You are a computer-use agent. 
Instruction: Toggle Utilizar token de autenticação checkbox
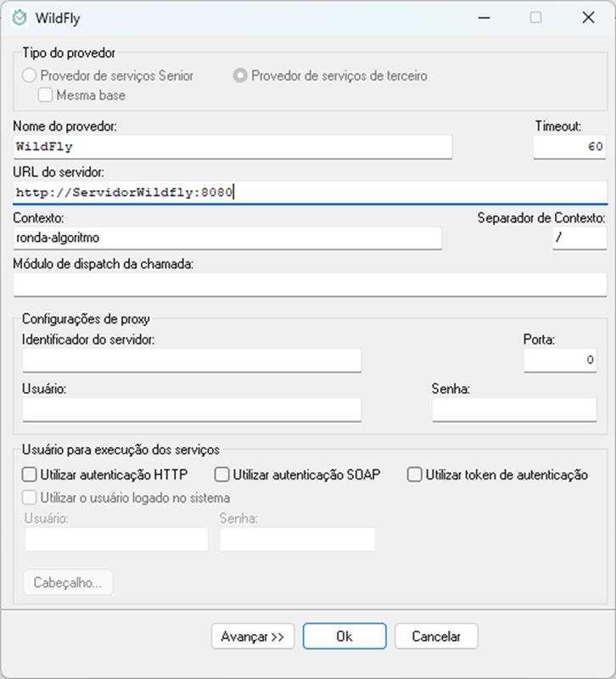pos(415,474)
